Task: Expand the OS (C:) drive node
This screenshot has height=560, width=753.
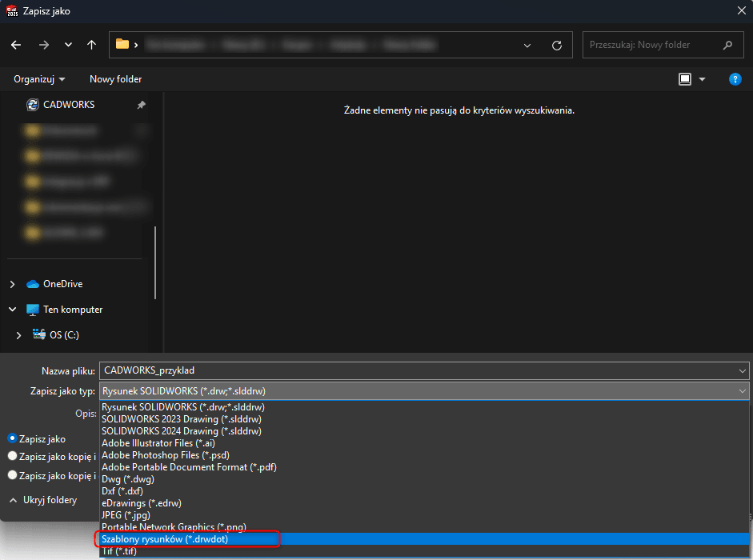Action: 18,335
